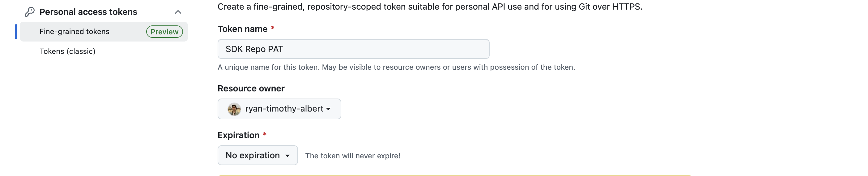Open the Resource owner dropdown
The image size is (868, 176).
279,109
